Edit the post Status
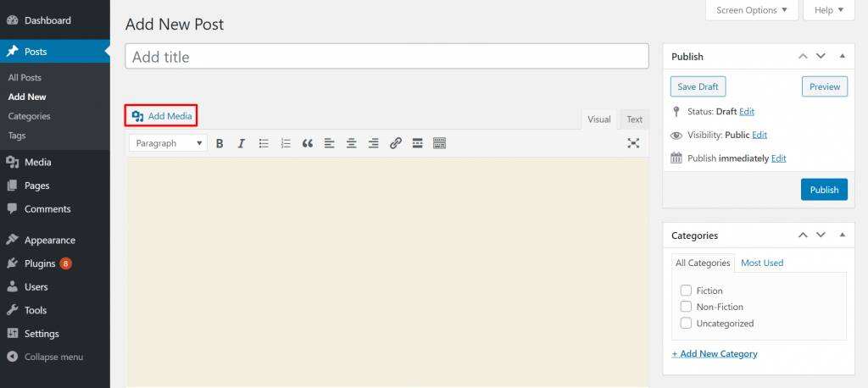Image resolution: width=868 pixels, height=388 pixels. pyautogui.click(x=746, y=112)
